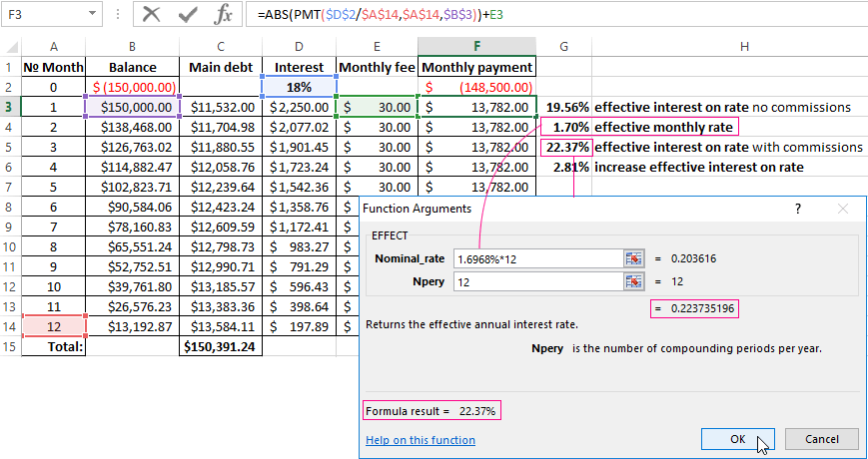Click the 'no commissions' effective rate label

[x=722, y=108]
